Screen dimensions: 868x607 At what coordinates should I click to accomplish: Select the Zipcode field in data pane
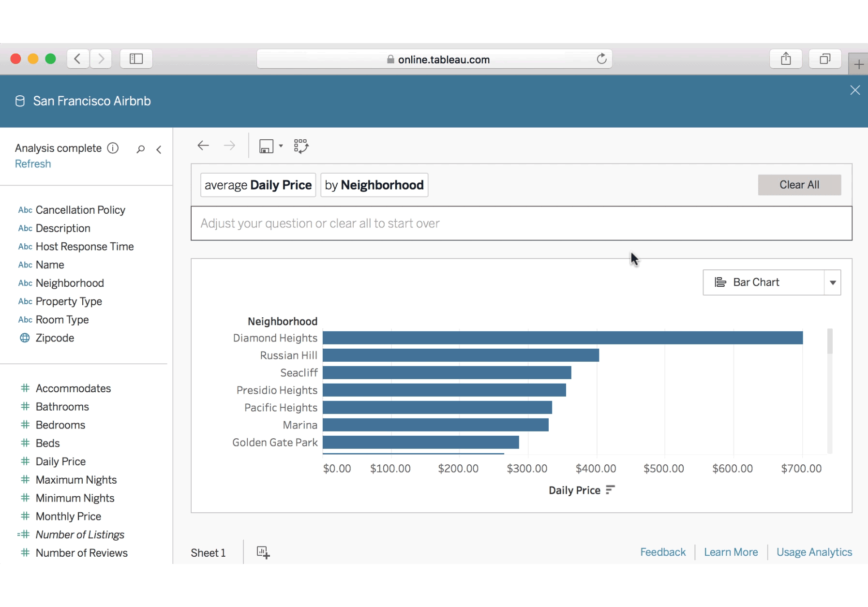coord(55,338)
